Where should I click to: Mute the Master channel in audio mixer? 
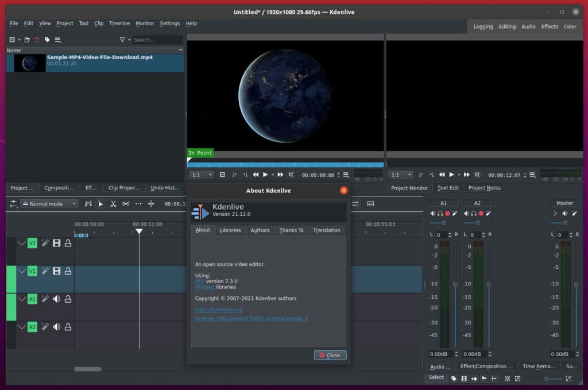(564, 213)
